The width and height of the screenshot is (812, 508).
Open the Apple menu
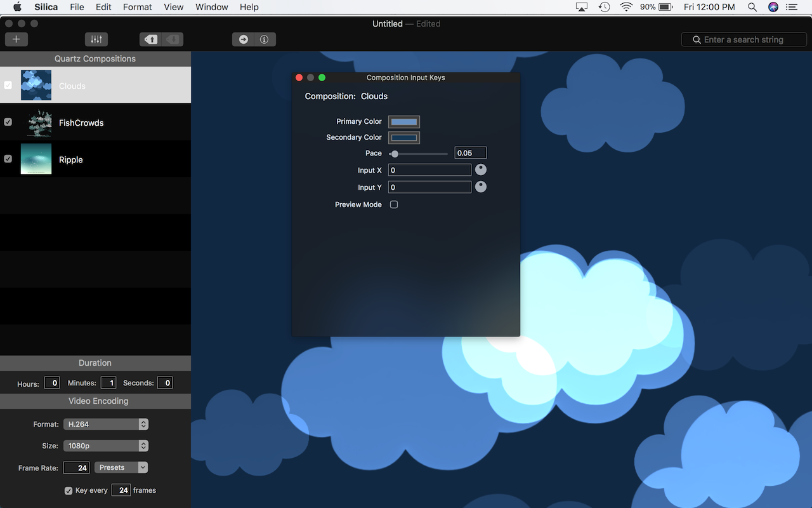(x=17, y=7)
